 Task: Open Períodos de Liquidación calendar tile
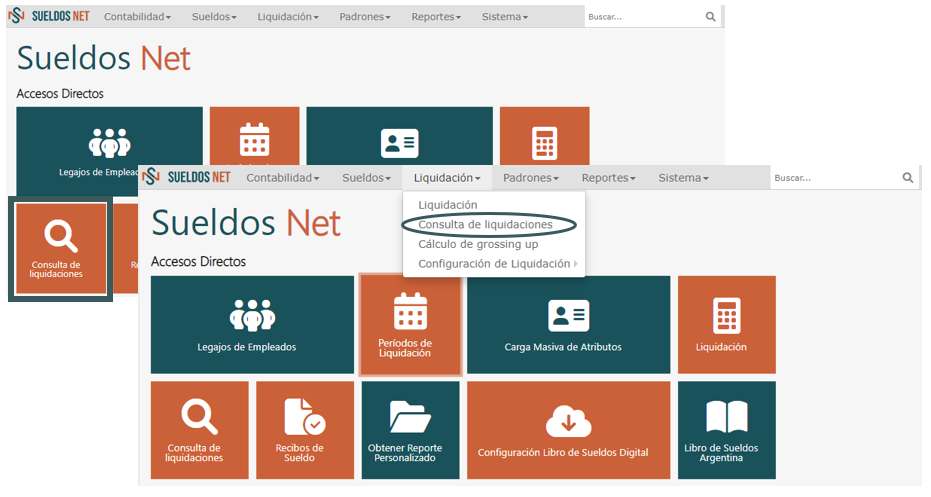tap(410, 325)
